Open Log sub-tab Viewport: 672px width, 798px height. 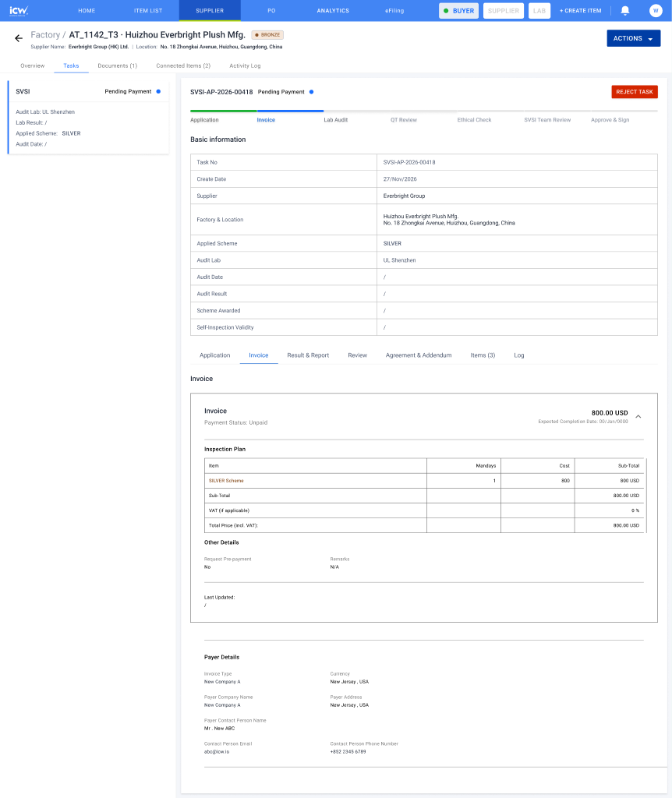point(518,355)
